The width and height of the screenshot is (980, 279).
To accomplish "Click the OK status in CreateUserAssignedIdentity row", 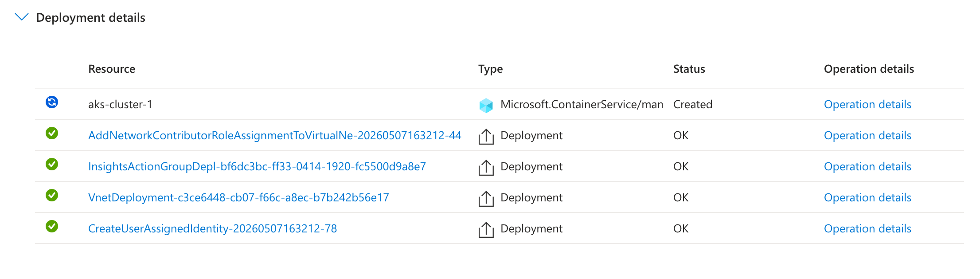I will click(x=681, y=228).
